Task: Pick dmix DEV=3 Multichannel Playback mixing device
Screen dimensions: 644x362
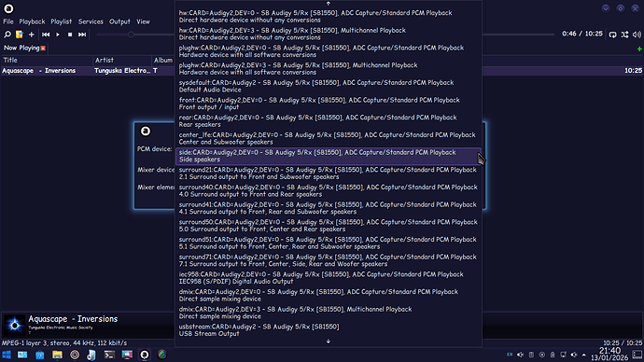Action: pos(329,313)
